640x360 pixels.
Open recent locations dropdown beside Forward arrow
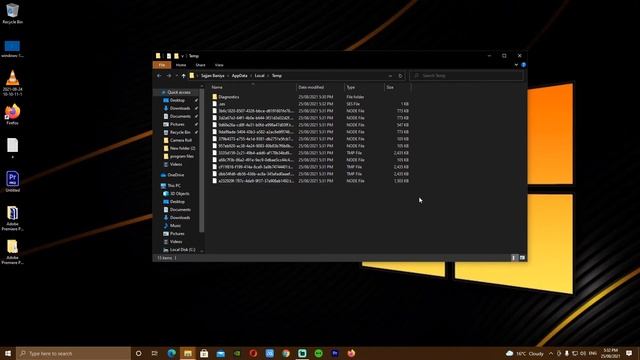pos(176,76)
